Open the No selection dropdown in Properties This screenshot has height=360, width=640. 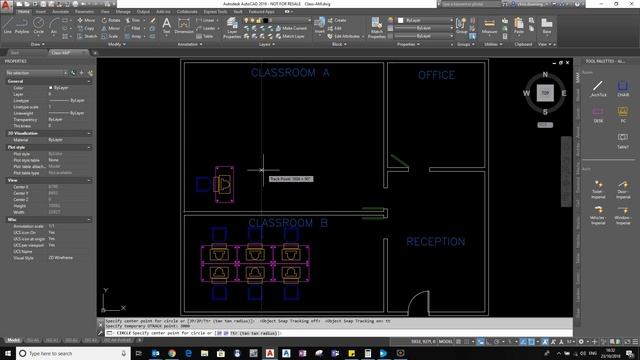37,73
